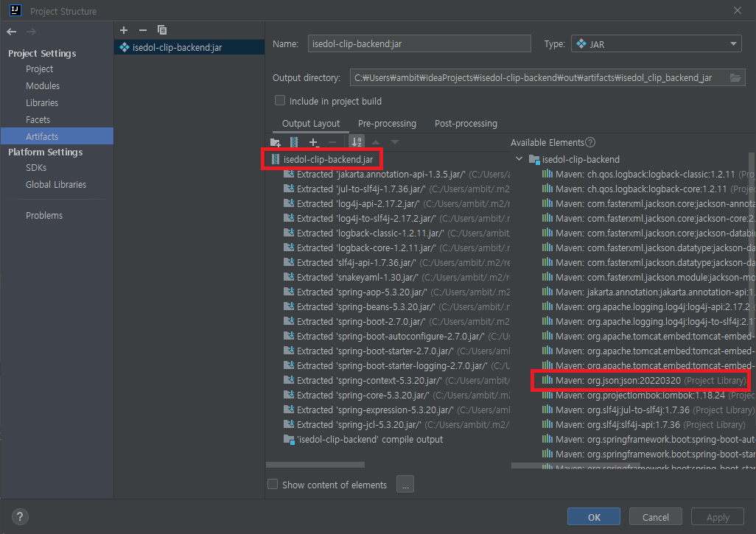
Task: Copy the selected artifact
Action: click(x=162, y=30)
